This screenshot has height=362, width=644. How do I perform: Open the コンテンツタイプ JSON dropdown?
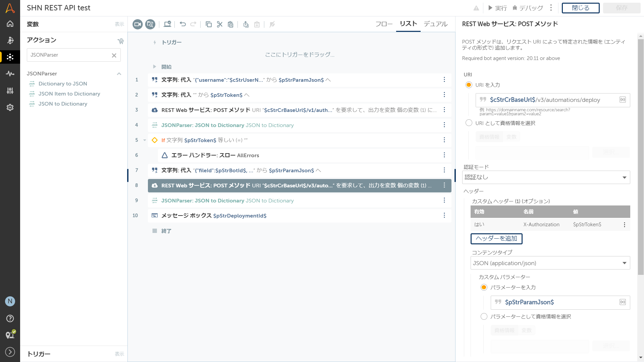(550, 263)
